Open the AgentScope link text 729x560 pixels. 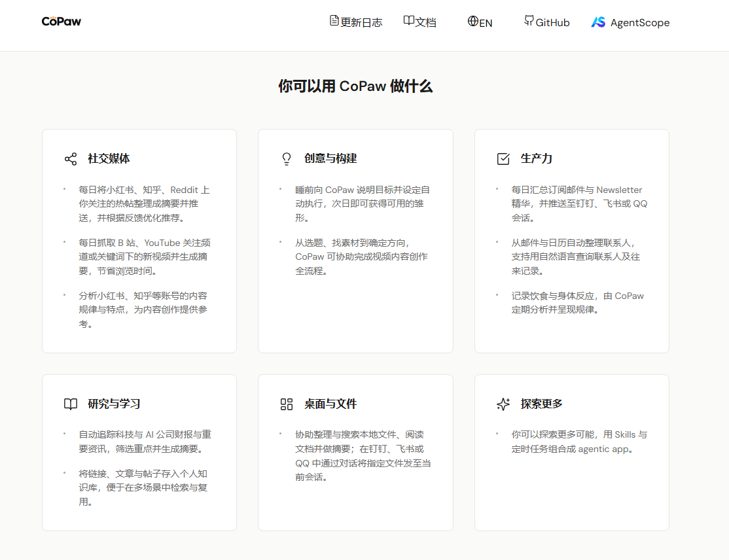[639, 23]
